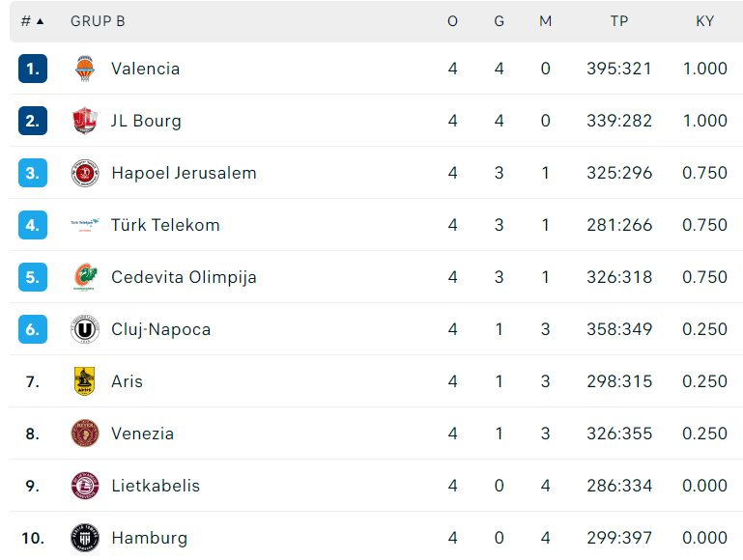Click the Hamburg team logo
743x560 pixels.
point(85,538)
